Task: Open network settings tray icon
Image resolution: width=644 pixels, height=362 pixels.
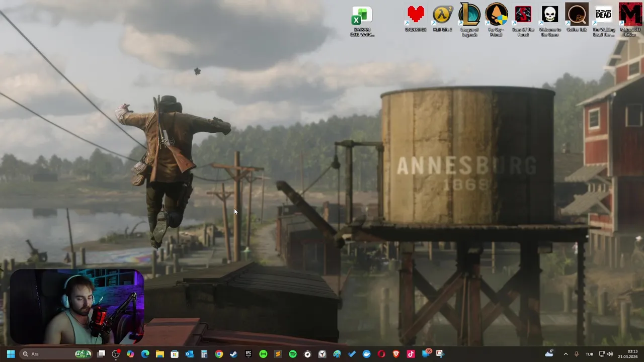Action: 602,354
